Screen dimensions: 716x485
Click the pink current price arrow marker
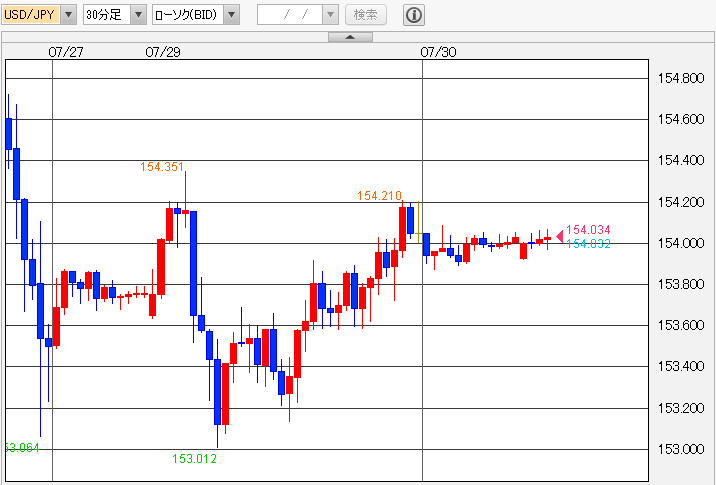[x=559, y=236]
